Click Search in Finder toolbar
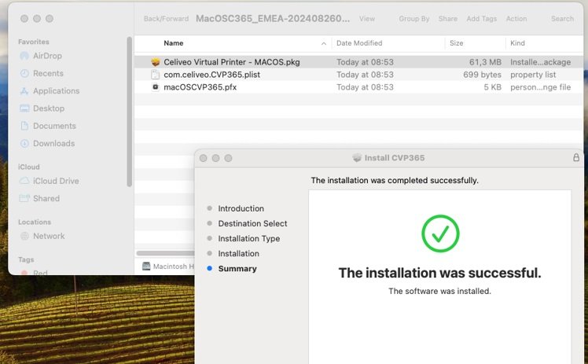 coord(562,19)
